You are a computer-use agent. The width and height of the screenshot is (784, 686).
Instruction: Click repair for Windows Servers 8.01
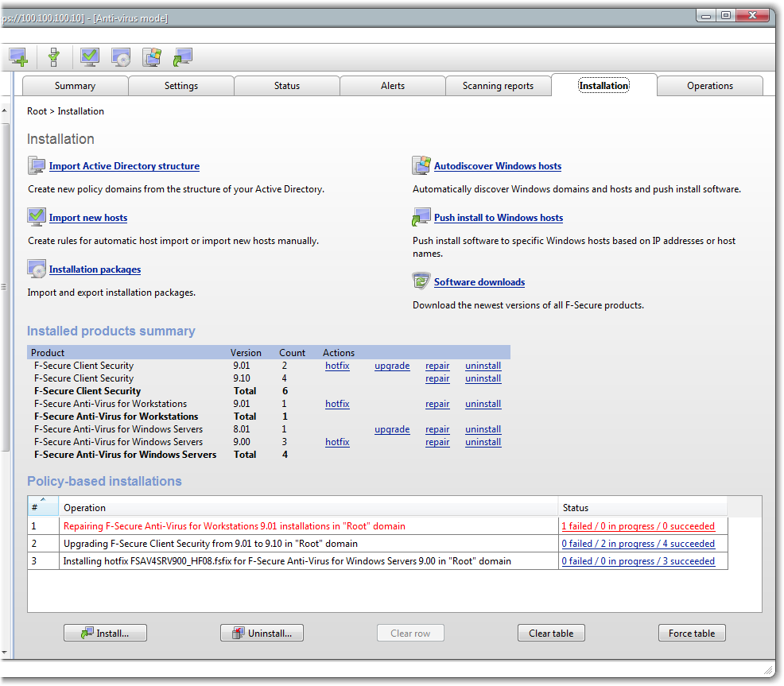437,429
